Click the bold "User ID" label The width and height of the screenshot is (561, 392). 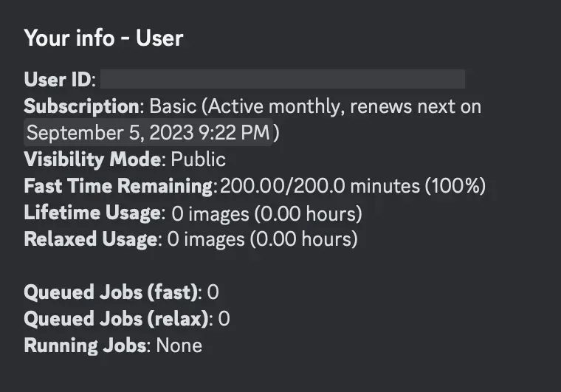[x=58, y=80]
